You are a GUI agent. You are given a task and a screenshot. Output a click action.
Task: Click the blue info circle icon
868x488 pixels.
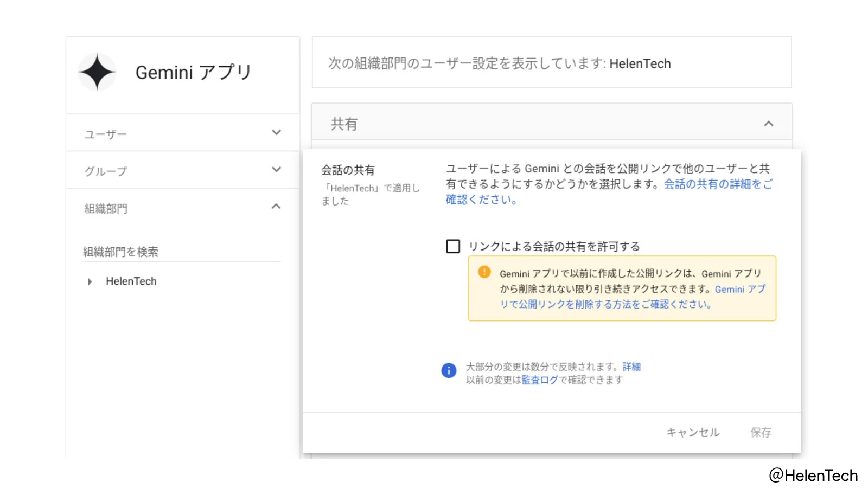click(449, 371)
